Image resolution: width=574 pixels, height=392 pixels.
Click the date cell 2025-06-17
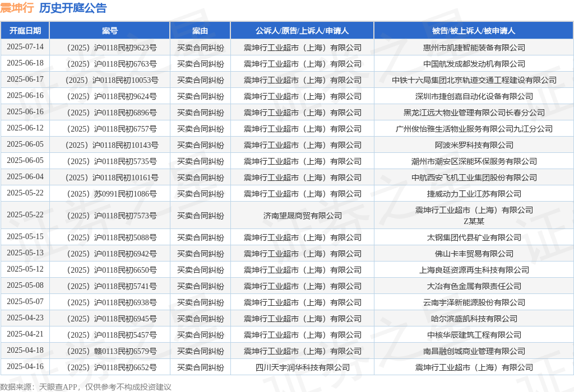tap(25, 80)
